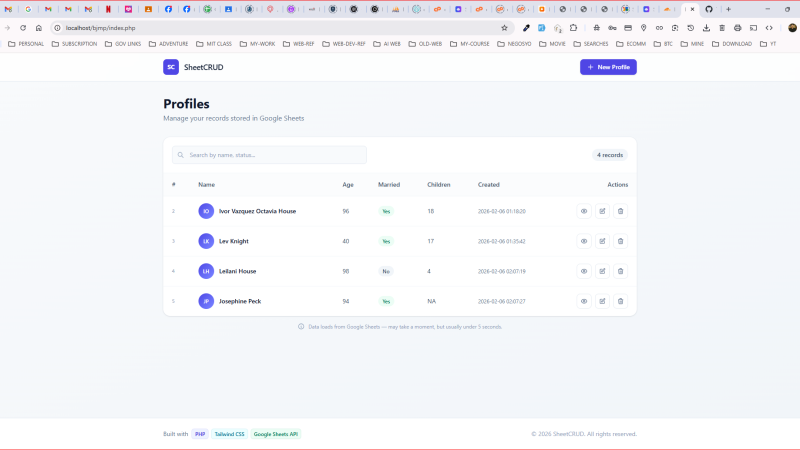
Task: Open the WEB-DEV-REF bookmarks folder
Action: (344, 44)
